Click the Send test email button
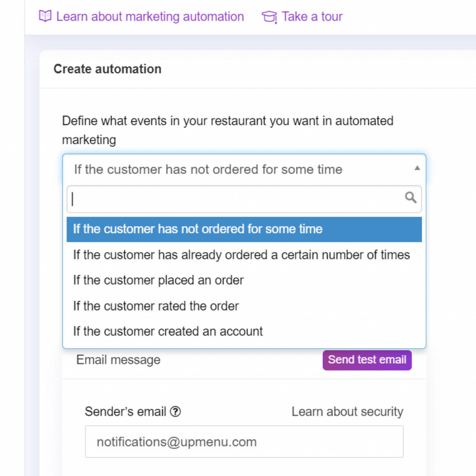Image resolution: width=476 pixels, height=476 pixels. coord(367,360)
